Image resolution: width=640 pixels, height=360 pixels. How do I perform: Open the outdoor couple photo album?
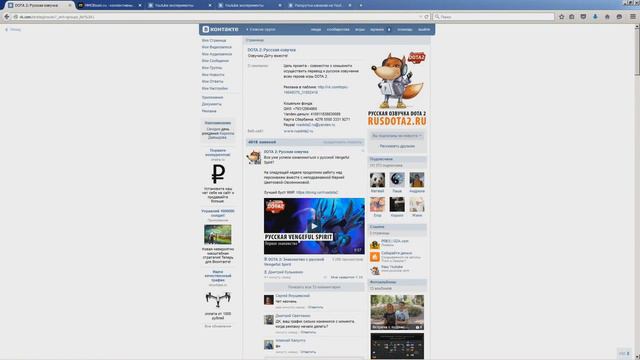pos(397,312)
